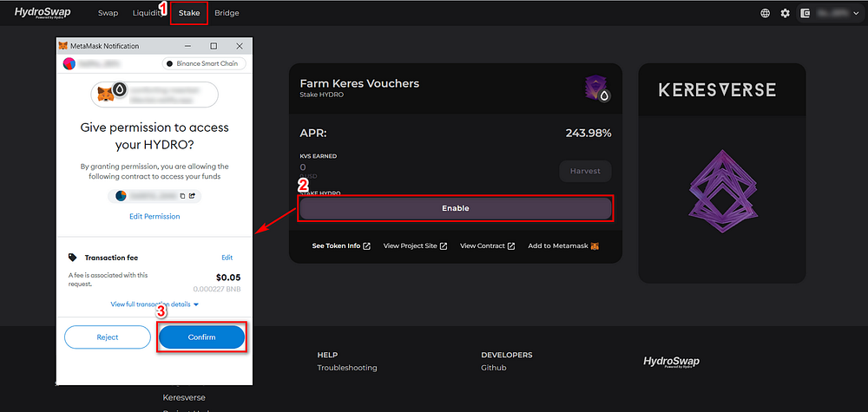Open the Stake tab
This screenshot has width=868, height=412.
click(189, 13)
